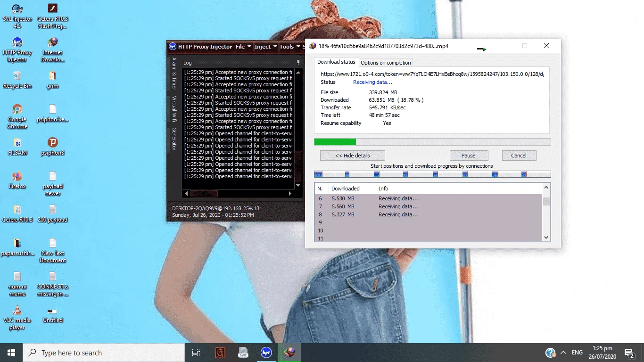This screenshot has height=362, width=644.
Task: Pause the current download
Action: tap(469, 156)
